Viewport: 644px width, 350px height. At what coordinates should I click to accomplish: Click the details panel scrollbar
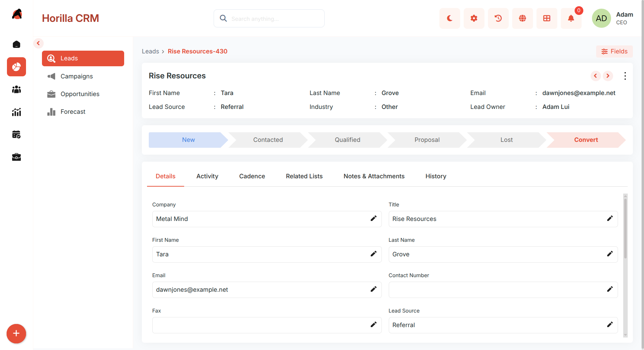(x=625, y=229)
